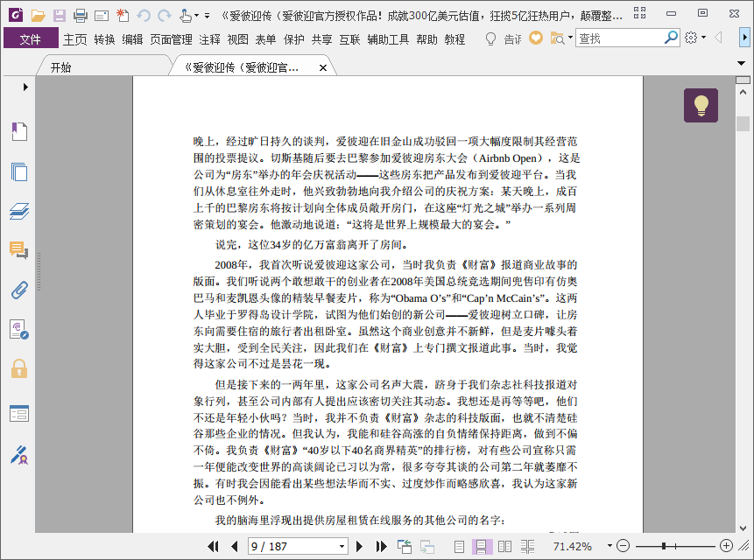Click the next view icon in status bar
Viewport: 754px width, 560px height.
coord(427,547)
